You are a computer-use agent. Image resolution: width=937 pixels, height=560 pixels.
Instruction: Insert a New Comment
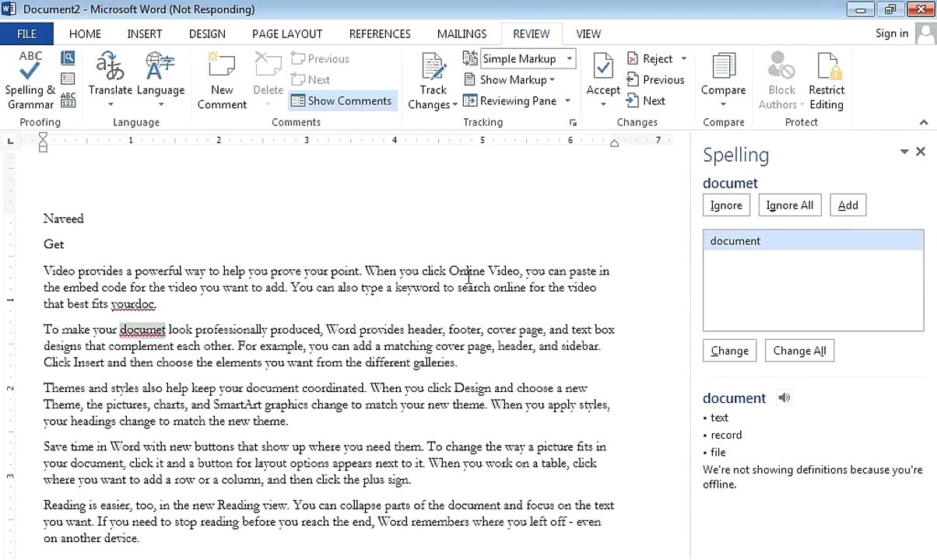tap(222, 81)
